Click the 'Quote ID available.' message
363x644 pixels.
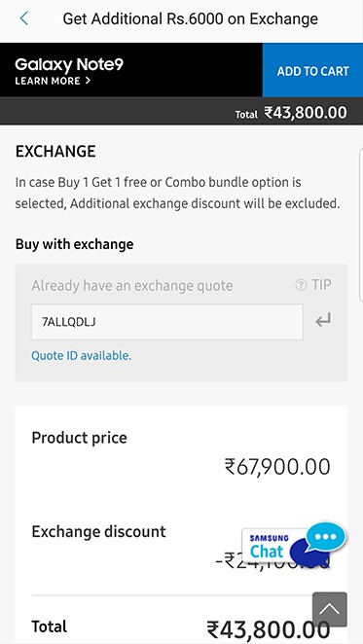82,356
